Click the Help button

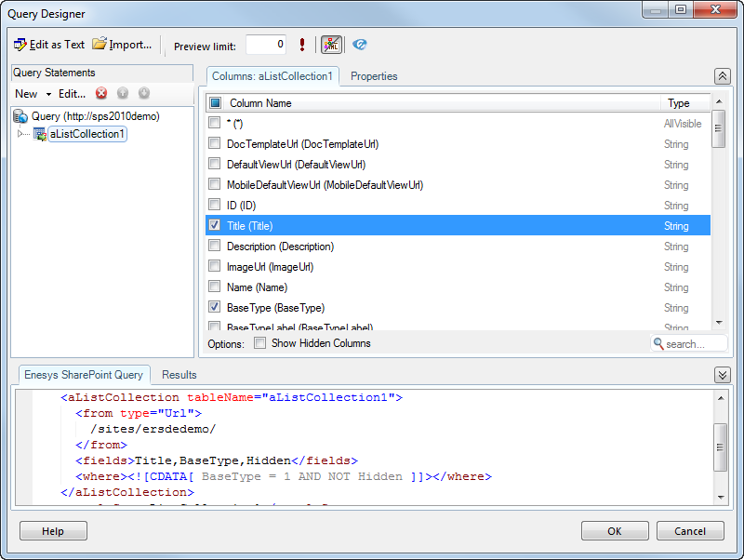point(53,531)
